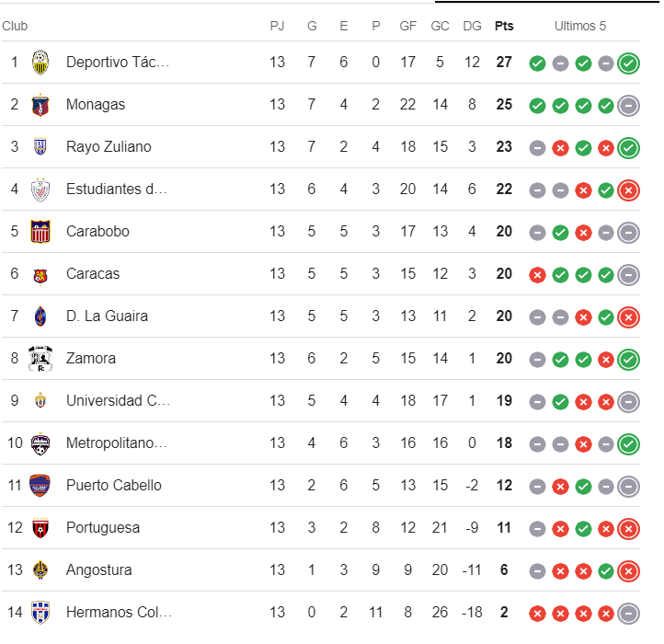Click the Angostura club crest
This screenshot has width=664, height=644.
click(40, 570)
